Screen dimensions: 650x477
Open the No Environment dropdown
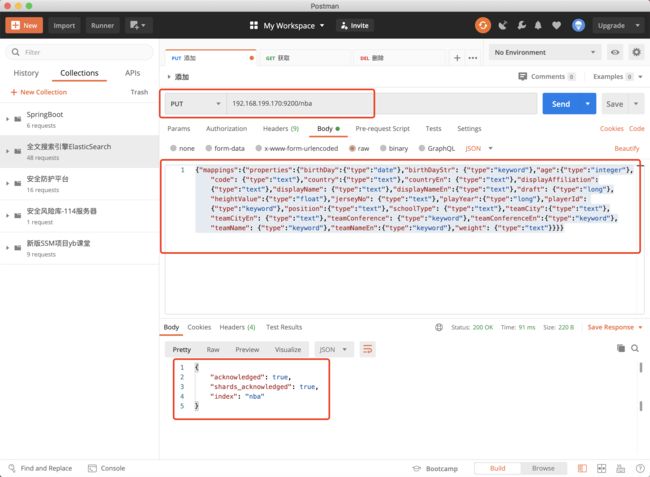[545, 52]
